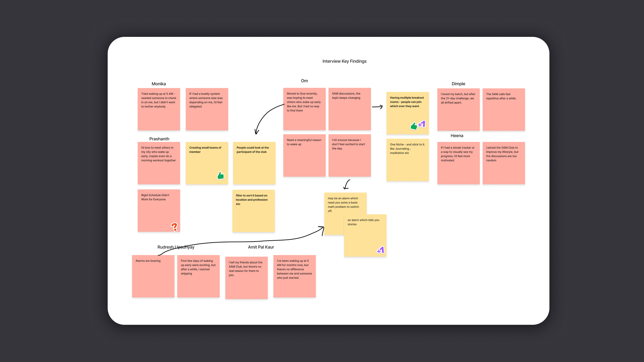Image resolution: width=644 pixels, height=362 pixels.
Task: Select the Prashanth heading label
Action: point(159,139)
